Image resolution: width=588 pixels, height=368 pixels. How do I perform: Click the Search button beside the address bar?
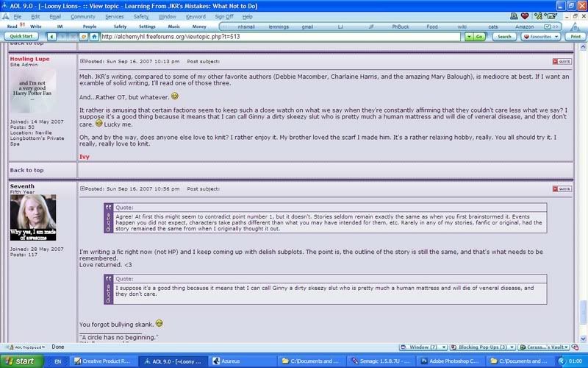point(504,36)
